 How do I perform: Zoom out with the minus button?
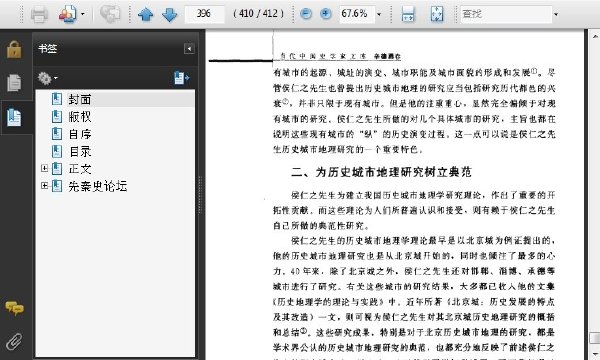click(306, 14)
